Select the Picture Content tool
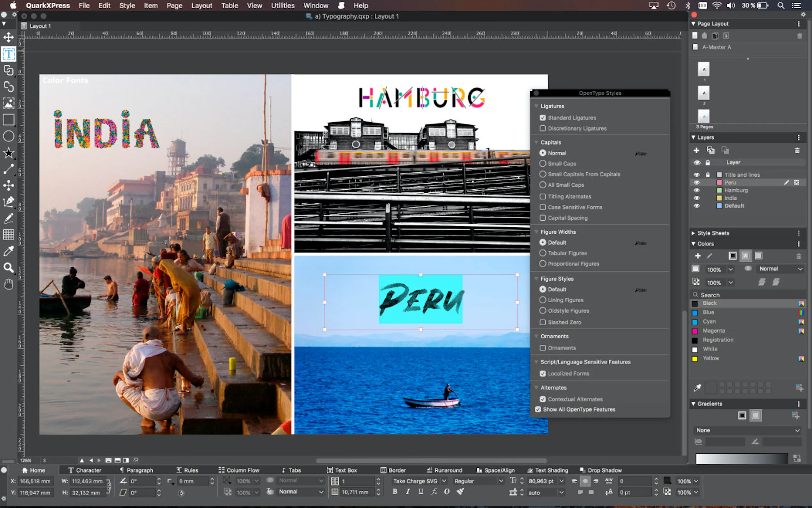This screenshot has height=508, width=812. 8,103
